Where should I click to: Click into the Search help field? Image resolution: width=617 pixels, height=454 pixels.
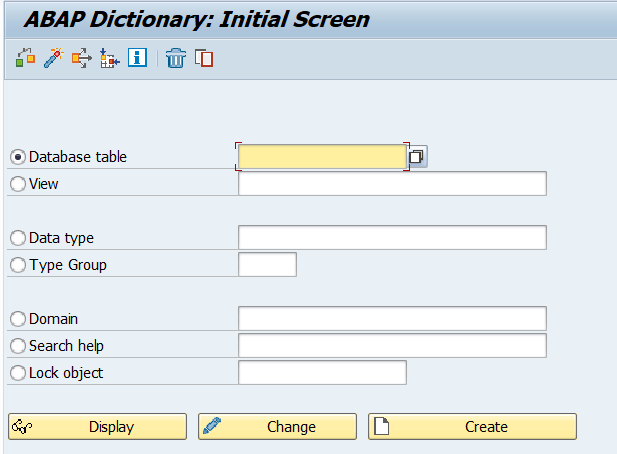tap(392, 345)
